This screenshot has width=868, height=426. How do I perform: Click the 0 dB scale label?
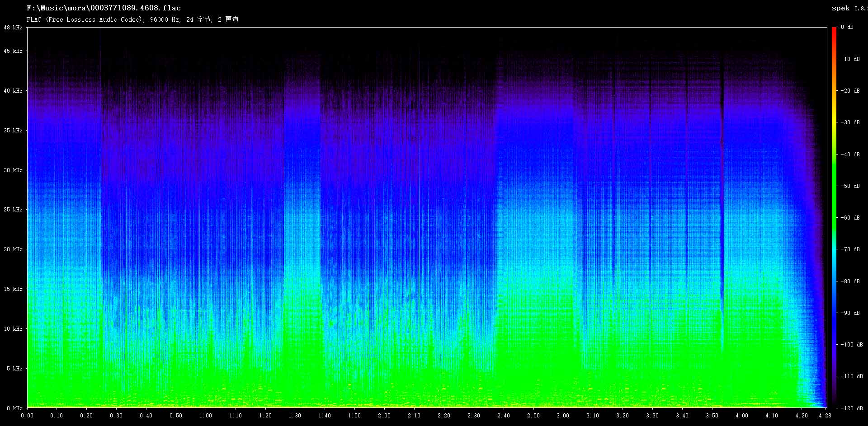click(847, 27)
